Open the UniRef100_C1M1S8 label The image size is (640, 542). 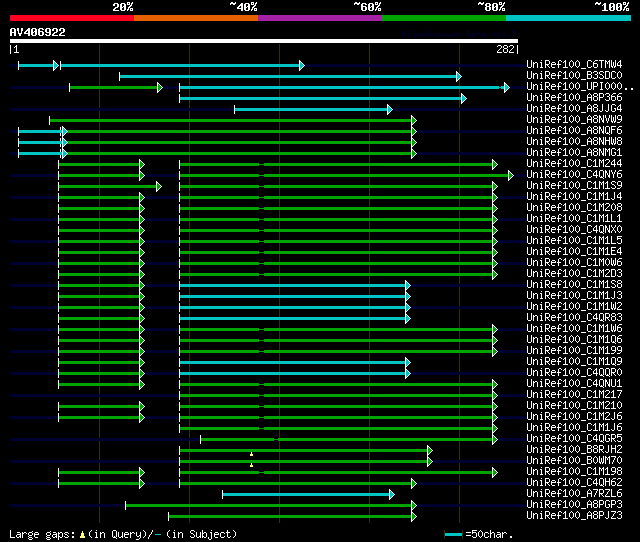click(574, 285)
